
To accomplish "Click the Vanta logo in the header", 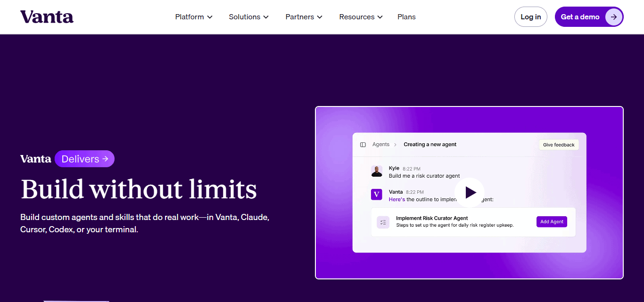I will (x=47, y=17).
